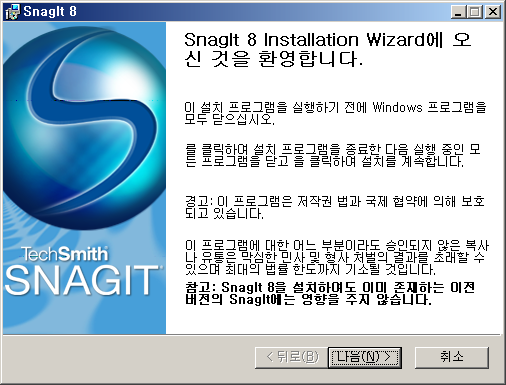Click the paragraph starting '이 프로그램에 대한 어느 부분이라도'
This screenshot has height=385, width=506.
click(x=337, y=257)
